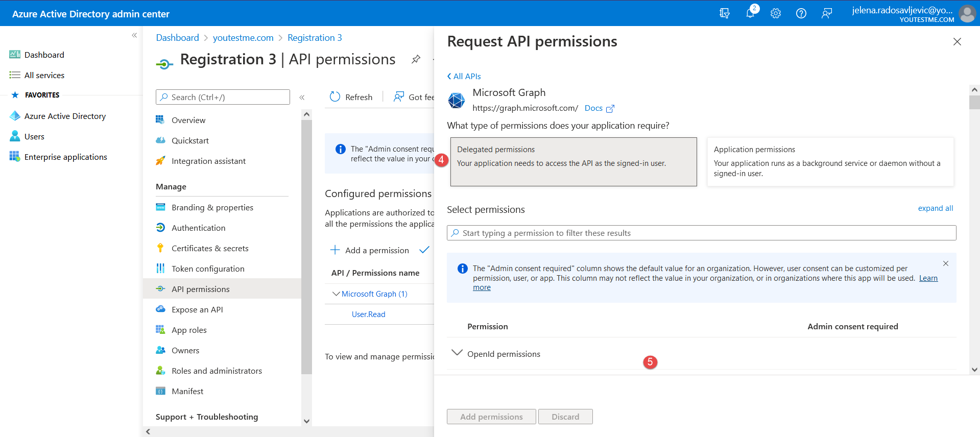Viewport: 980px width, 437px height.
Task: Click the Refresh toolbar button
Action: (x=351, y=97)
